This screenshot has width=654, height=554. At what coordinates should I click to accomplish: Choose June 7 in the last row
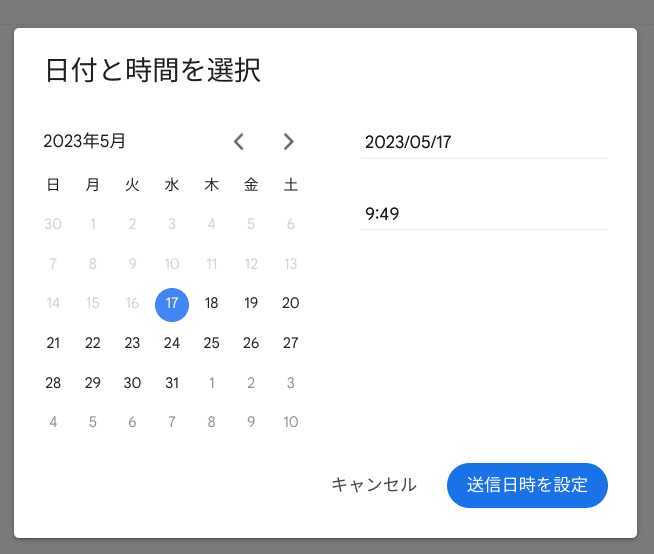[172, 422]
